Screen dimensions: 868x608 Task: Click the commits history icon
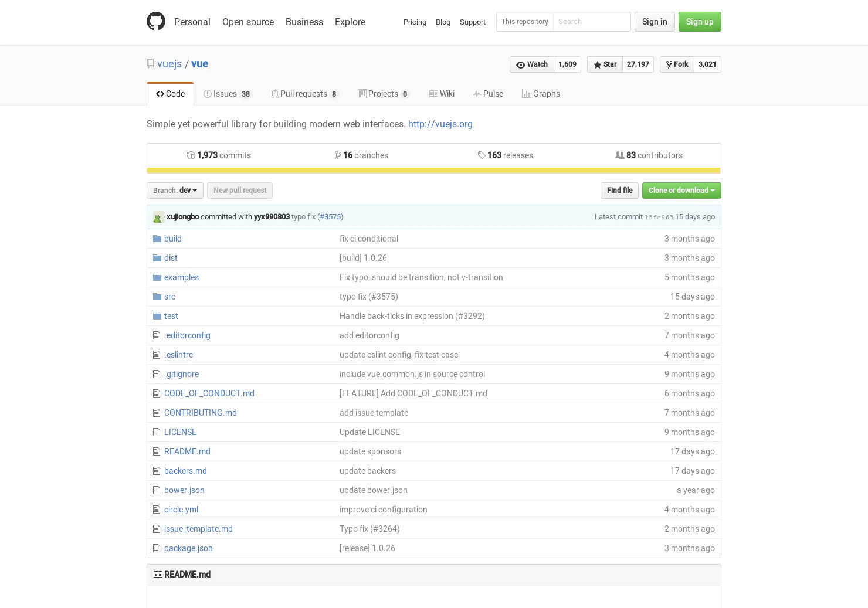(191, 155)
